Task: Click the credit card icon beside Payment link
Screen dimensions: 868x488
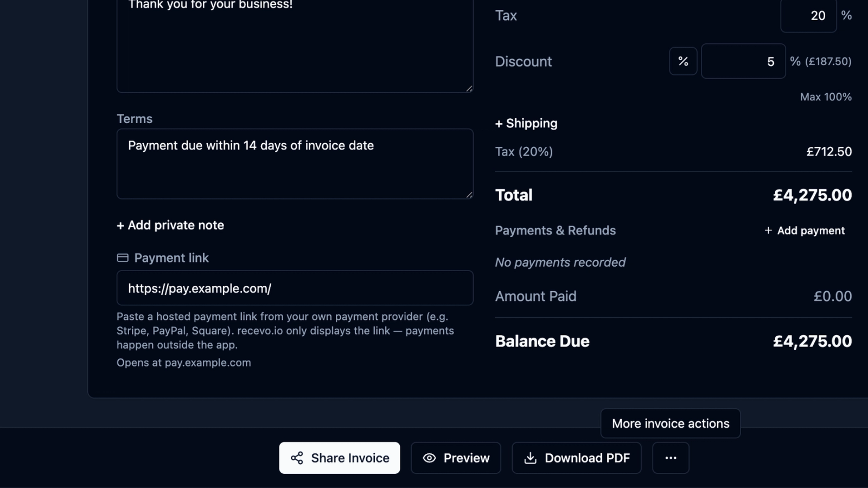Action: pyautogui.click(x=123, y=258)
